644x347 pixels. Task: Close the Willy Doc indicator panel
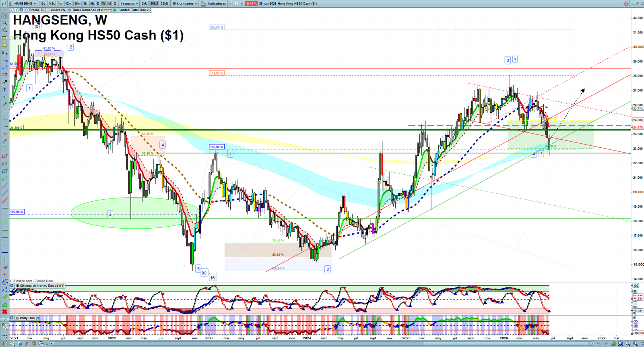12,318
